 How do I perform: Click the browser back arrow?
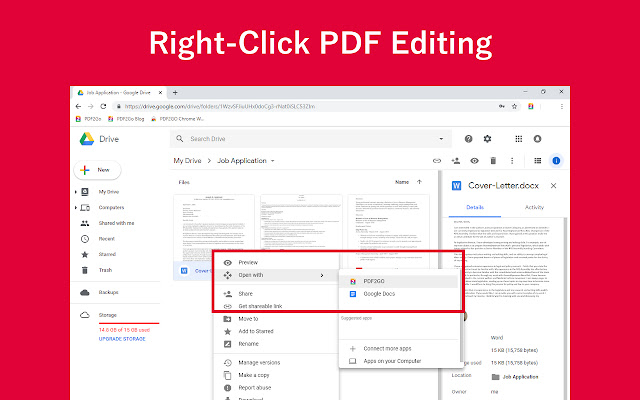78,107
